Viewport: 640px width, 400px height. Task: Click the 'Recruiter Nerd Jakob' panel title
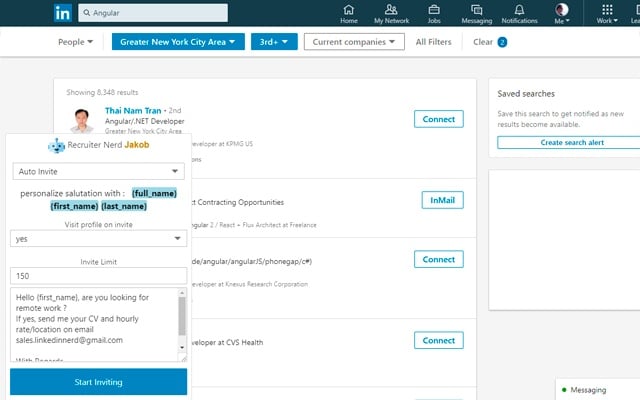[108, 144]
